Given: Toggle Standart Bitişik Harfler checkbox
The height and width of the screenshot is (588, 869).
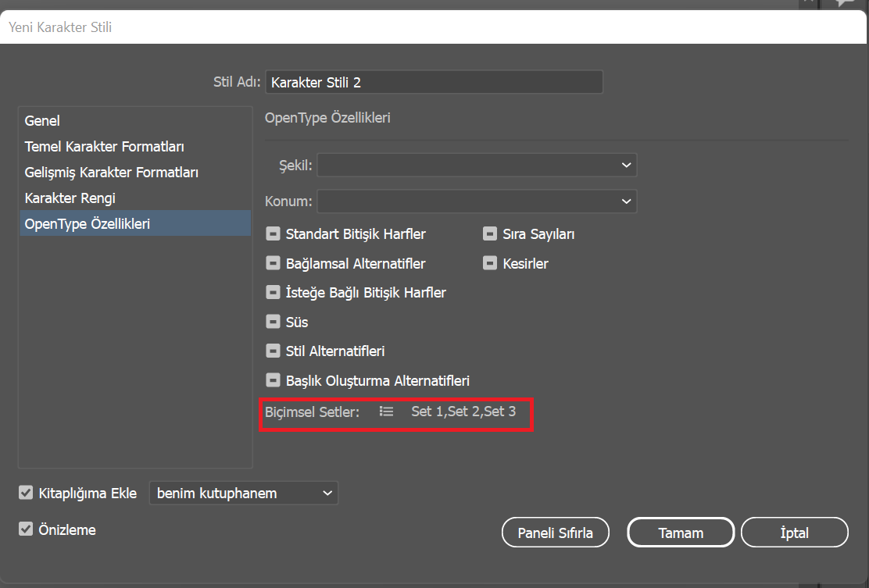Looking at the screenshot, I should click(273, 233).
